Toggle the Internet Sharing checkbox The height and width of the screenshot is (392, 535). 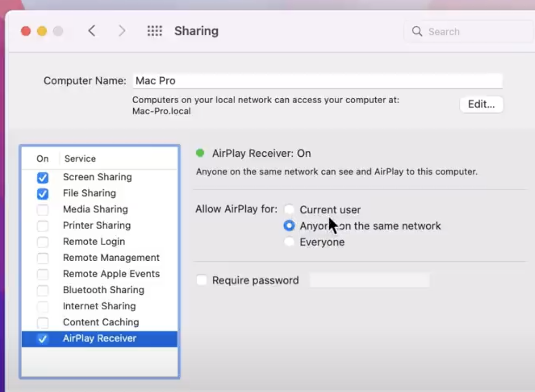tap(43, 306)
